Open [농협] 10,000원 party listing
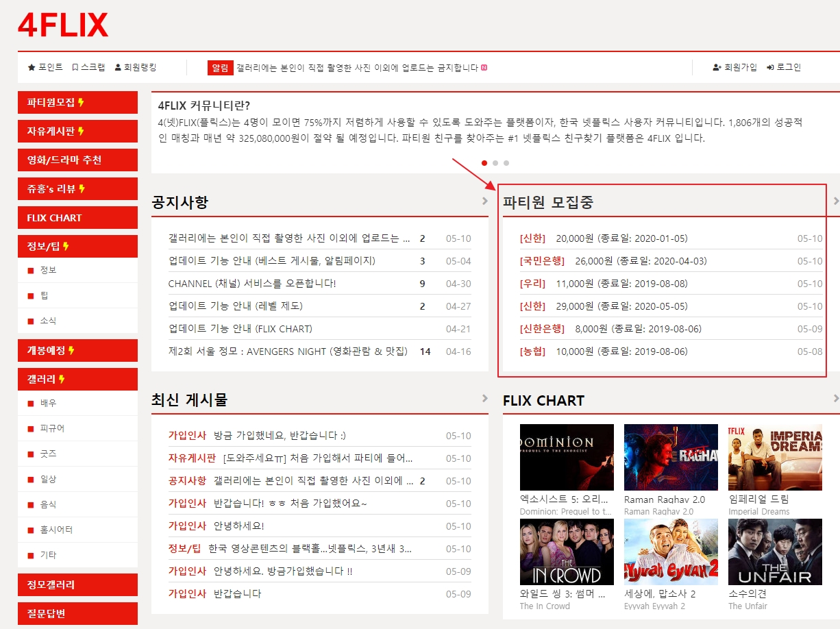The width and height of the screenshot is (840, 629). pos(604,351)
